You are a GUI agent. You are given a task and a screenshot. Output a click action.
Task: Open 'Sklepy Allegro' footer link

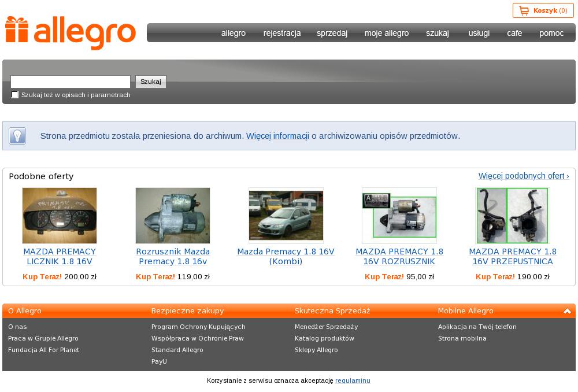(x=316, y=350)
